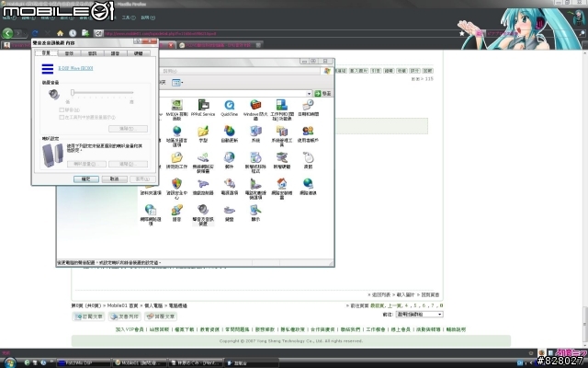Open the Mail icon
588x368 pixels.
point(229,160)
